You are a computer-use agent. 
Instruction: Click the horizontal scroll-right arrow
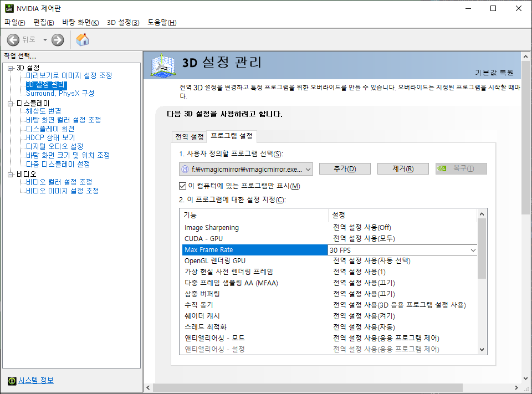[516, 387]
